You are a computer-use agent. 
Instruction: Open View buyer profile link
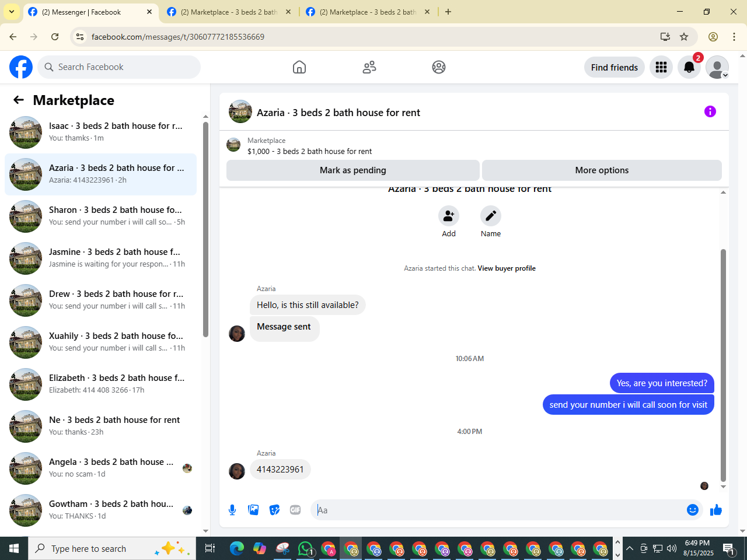coord(507,268)
